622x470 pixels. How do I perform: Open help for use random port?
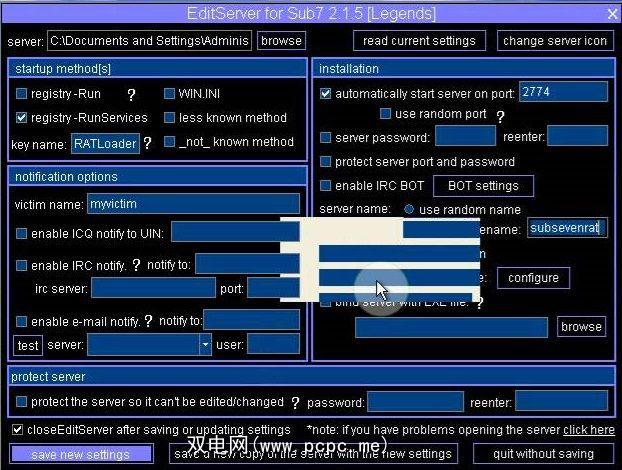tap(500, 116)
